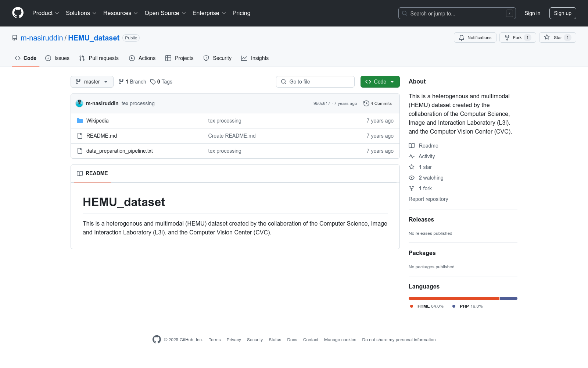Fork the HEMU_dataset repository
This screenshot has height=368, width=588.
pyautogui.click(x=517, y=38)
